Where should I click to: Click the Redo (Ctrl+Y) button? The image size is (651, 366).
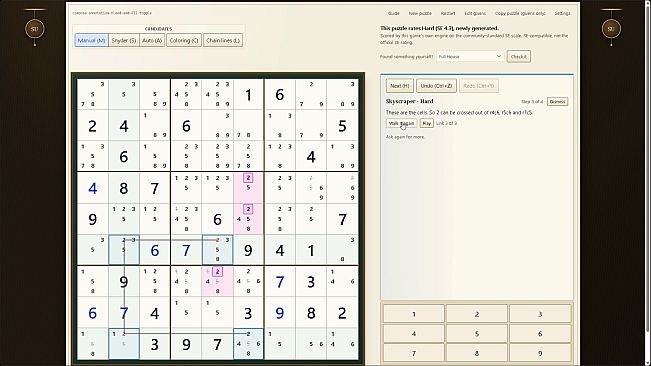pos(479,86)
